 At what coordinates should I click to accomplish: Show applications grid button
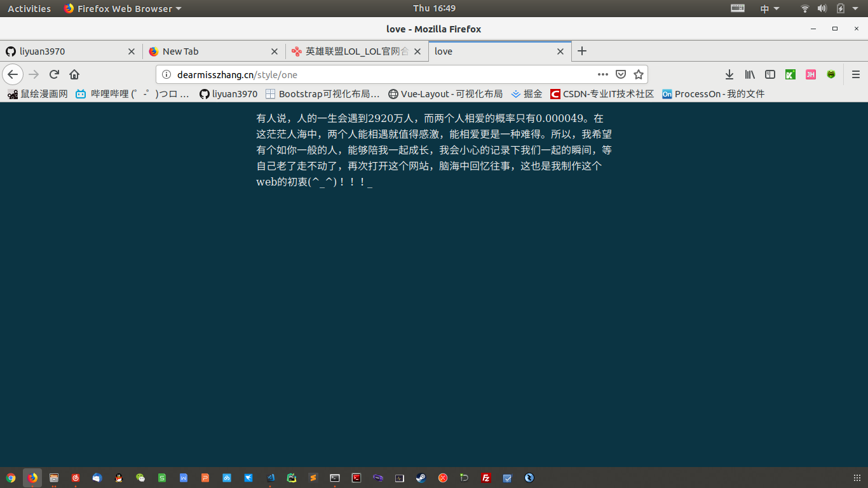857,478
